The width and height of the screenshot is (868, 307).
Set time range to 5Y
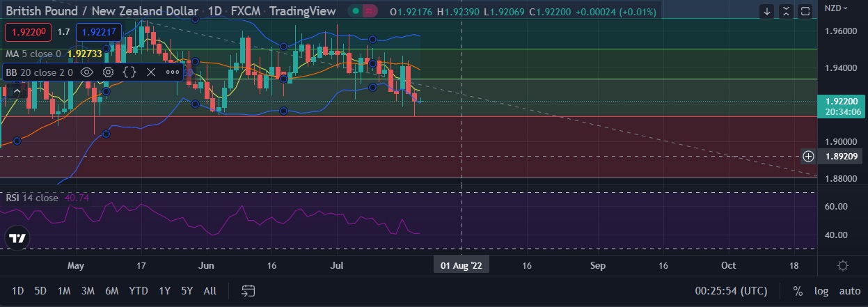pyautogui.click(x=187, y=290)
